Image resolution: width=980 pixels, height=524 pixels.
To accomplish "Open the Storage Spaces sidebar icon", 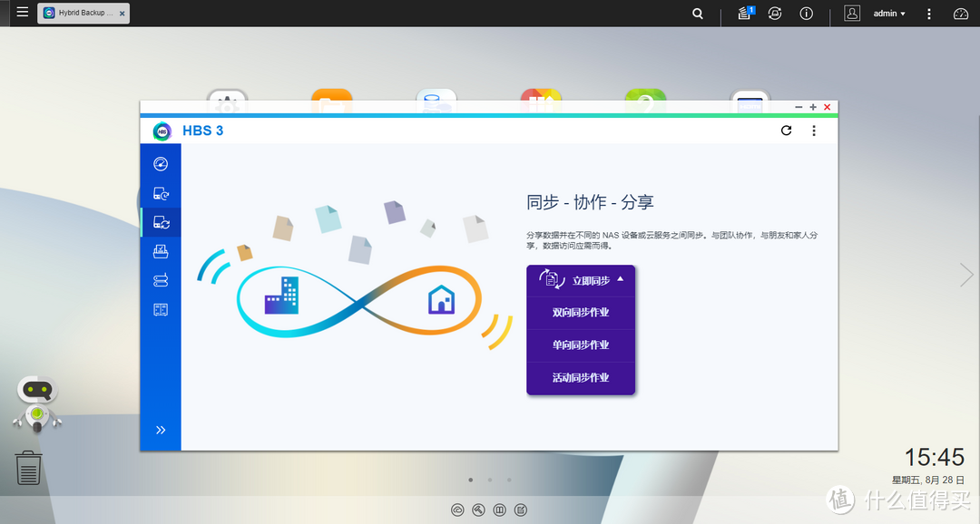I will [x=161, y=280].
